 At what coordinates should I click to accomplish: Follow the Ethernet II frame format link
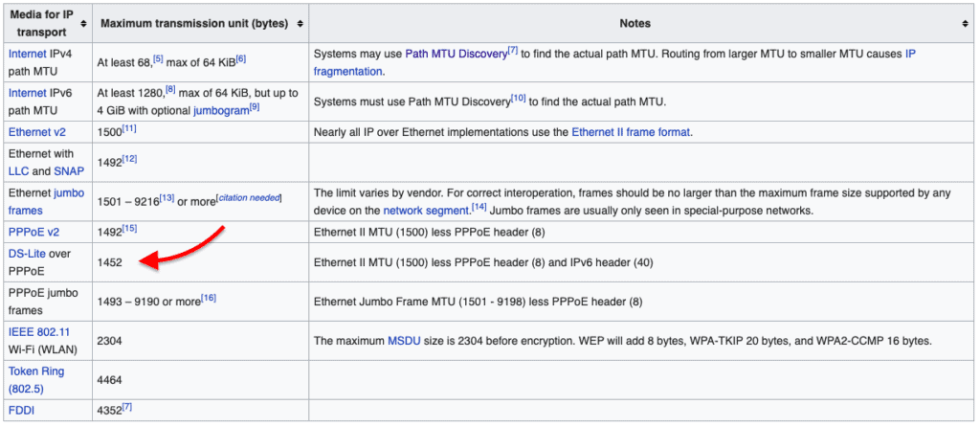click(x=631, y=132)
